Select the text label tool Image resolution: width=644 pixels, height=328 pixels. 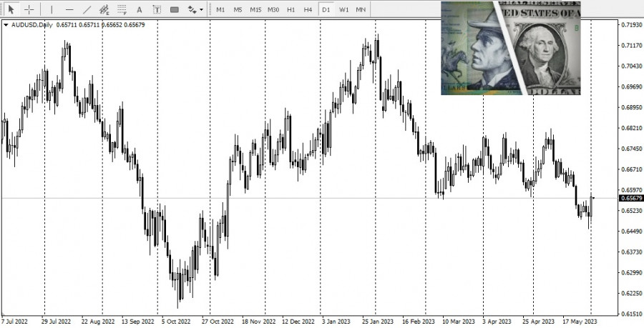(157, 9)
